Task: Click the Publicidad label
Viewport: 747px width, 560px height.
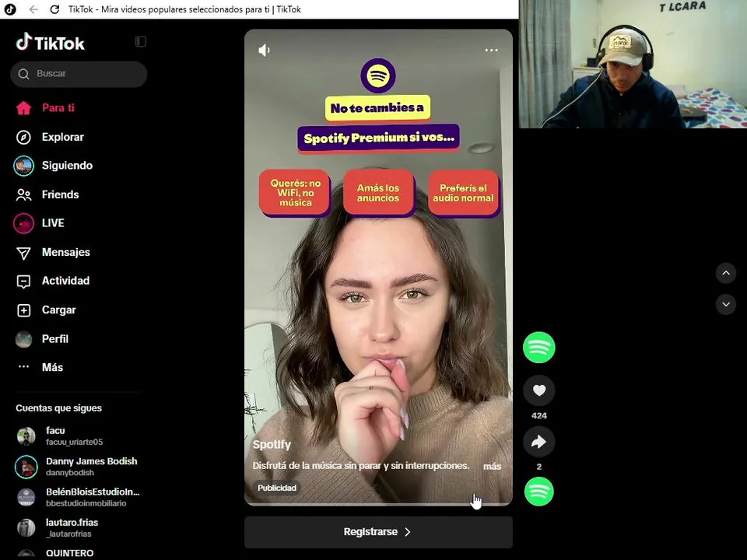Action: pyautogui.click(x=277, y=488)
